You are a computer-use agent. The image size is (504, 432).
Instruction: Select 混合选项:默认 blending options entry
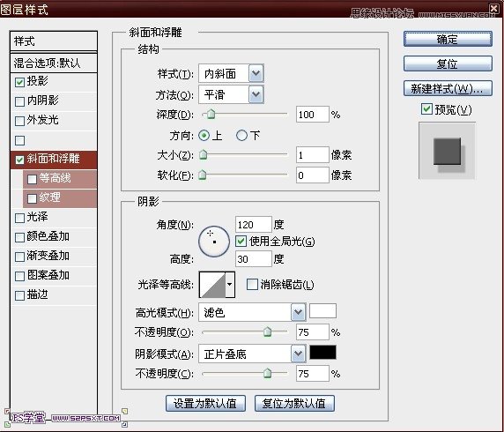point(54,63)
